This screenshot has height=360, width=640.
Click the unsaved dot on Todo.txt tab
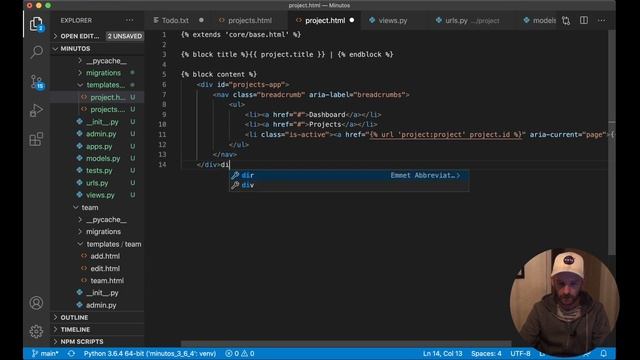[x=201, y=20]
